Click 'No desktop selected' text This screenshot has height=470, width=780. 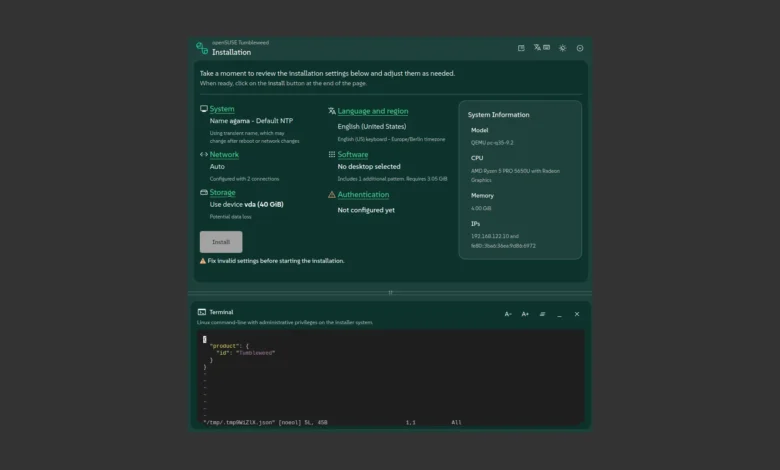(369, 167)
